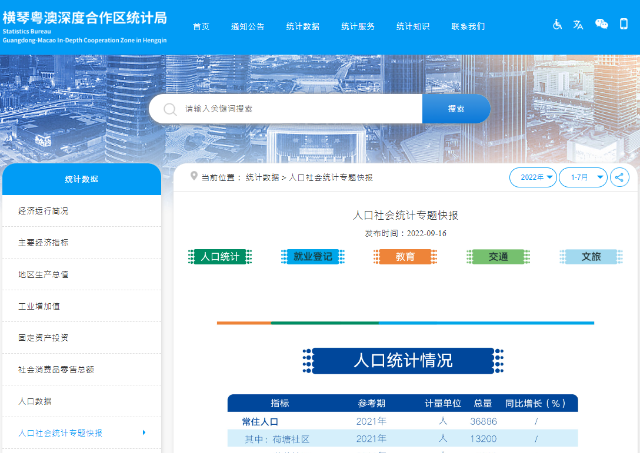
Task: Click the 常住人口 table row label
Action: coord(260,422)
